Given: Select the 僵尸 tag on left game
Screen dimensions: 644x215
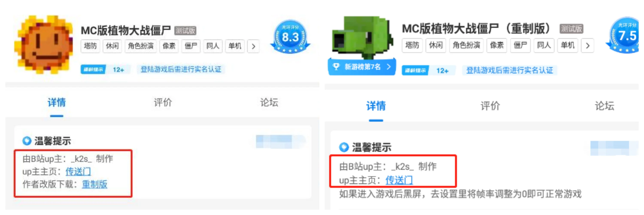Looking at the screenshot, I should 191,46.
